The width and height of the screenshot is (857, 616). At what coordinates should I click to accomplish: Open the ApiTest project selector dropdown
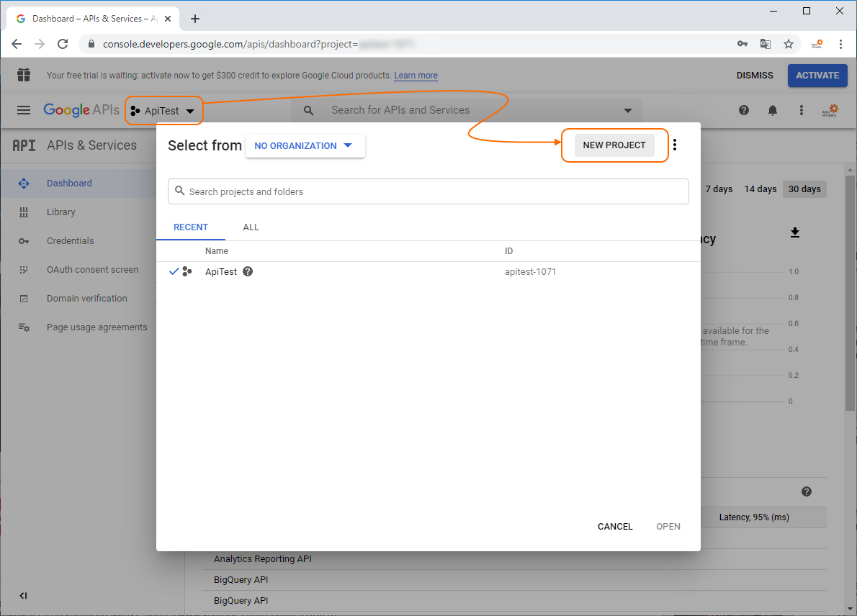[x=163, y=111]
